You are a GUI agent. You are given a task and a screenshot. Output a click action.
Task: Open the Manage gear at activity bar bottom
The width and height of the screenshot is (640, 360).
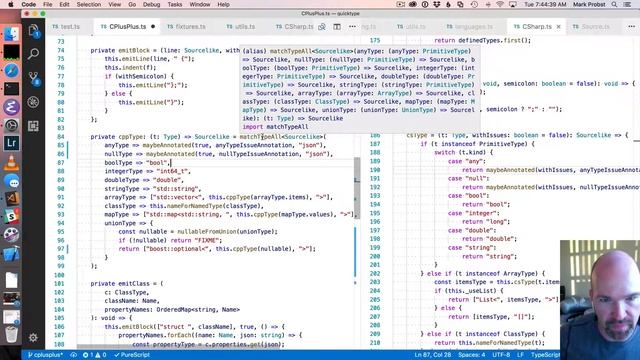click(x=33, y=337)
